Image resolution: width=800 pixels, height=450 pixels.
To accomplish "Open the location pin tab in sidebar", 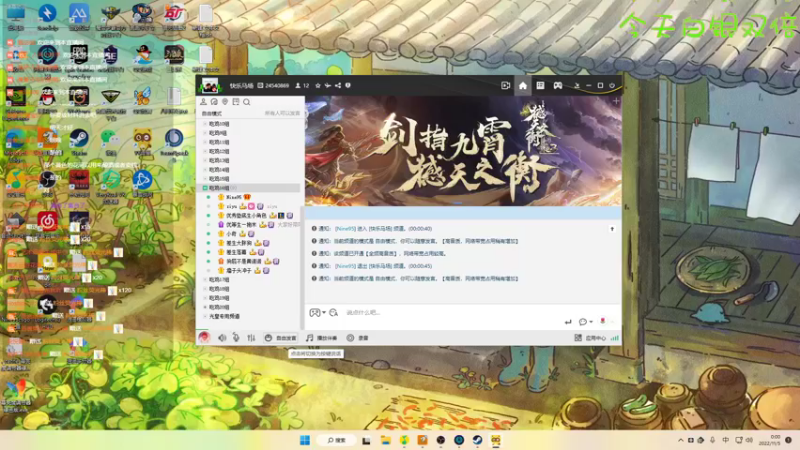I will point(225,102).
